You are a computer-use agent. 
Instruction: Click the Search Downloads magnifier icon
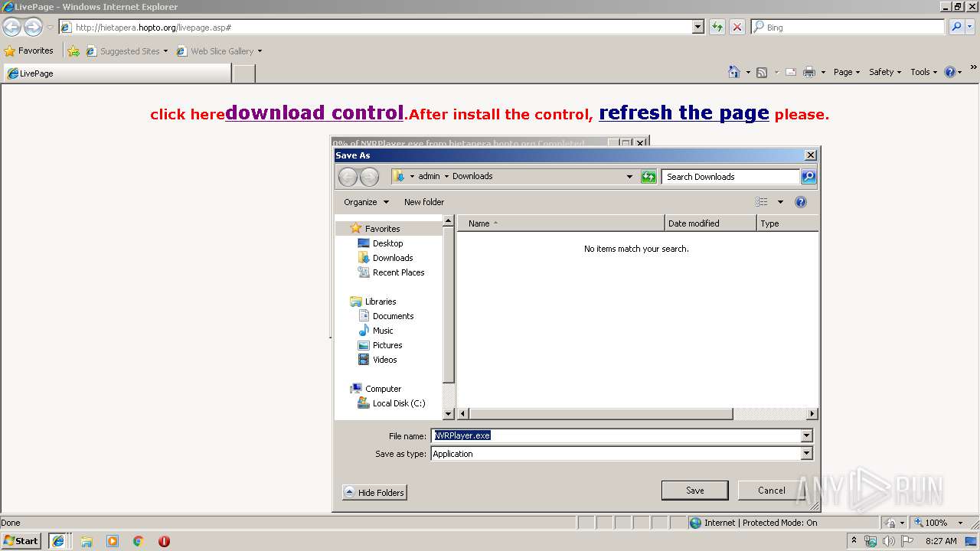(x=808, y=177)
